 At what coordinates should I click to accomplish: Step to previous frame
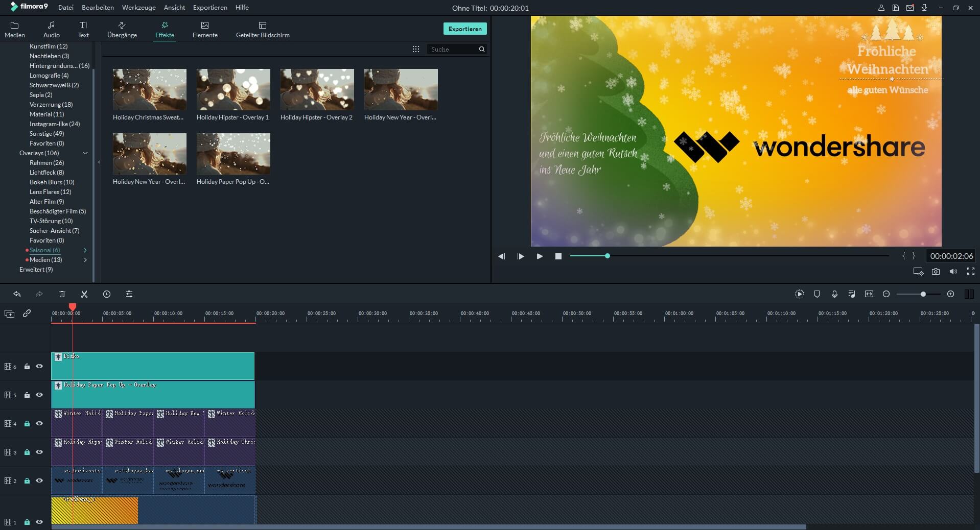coord(501,256)
